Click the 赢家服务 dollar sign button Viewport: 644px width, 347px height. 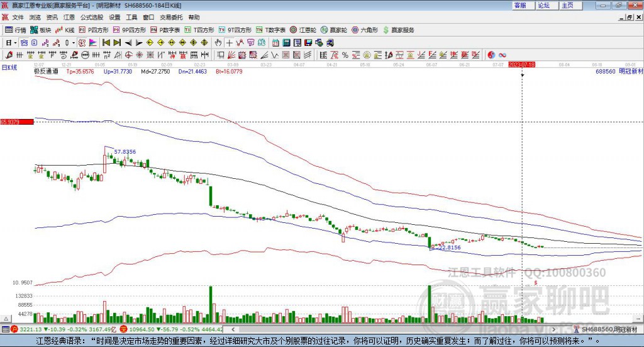click(x=399, y=30)
